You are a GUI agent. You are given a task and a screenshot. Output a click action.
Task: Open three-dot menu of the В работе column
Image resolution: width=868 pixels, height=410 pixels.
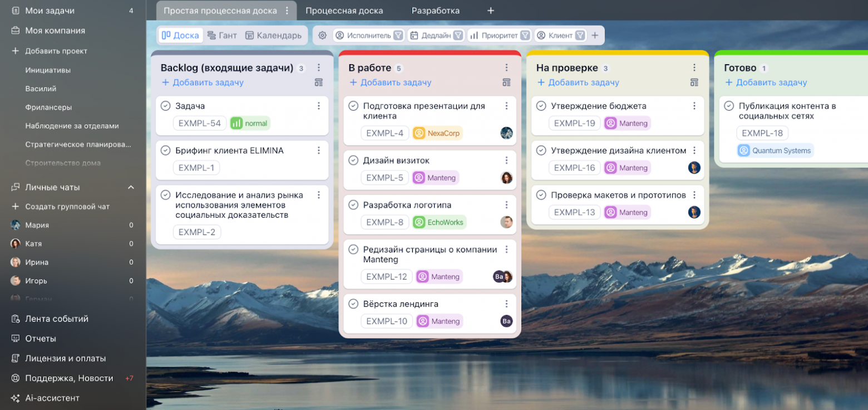point(506,68)
